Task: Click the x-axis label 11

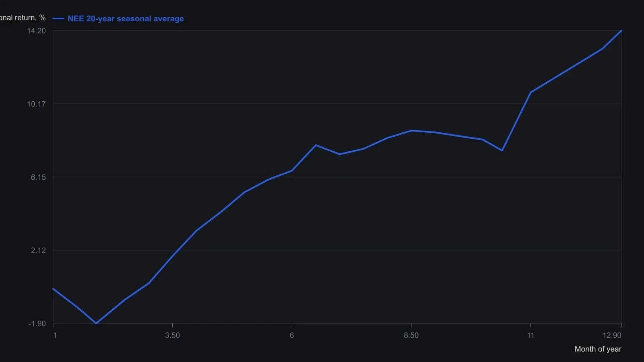Action: pyautogui.click(x=530, y=335)
